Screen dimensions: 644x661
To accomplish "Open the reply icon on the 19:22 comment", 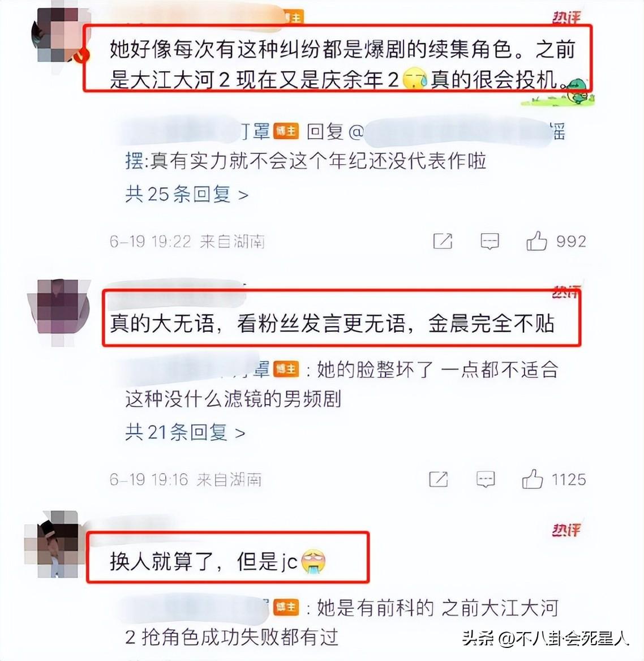I will point(490,241).
